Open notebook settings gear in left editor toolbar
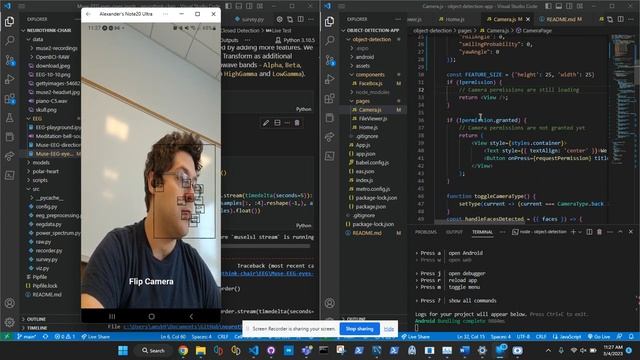This screenshot has width=640, height=360. pyautogui.click(x=280, y=19)
